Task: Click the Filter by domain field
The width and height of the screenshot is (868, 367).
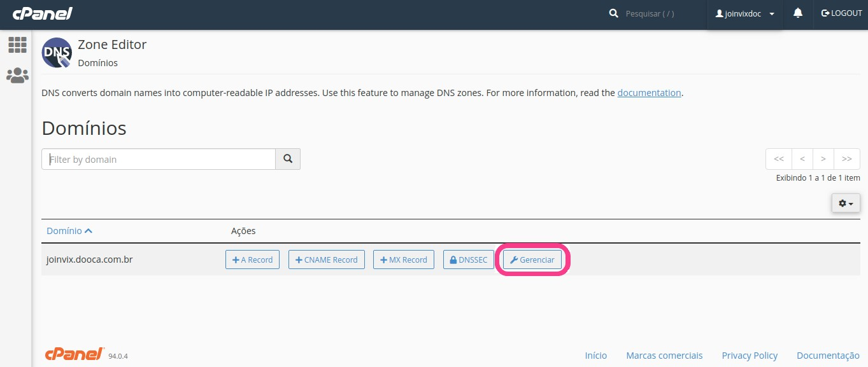Action: click(x=159, y=159)
